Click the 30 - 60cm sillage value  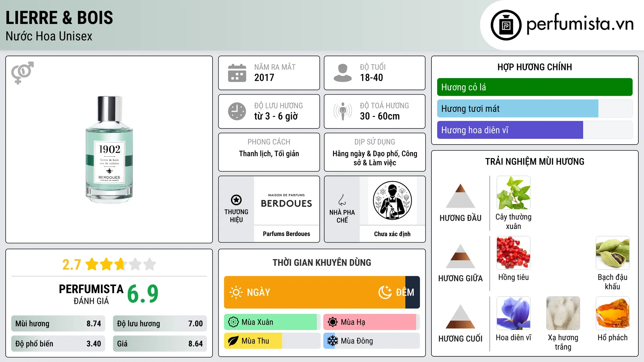pos(380,116)
